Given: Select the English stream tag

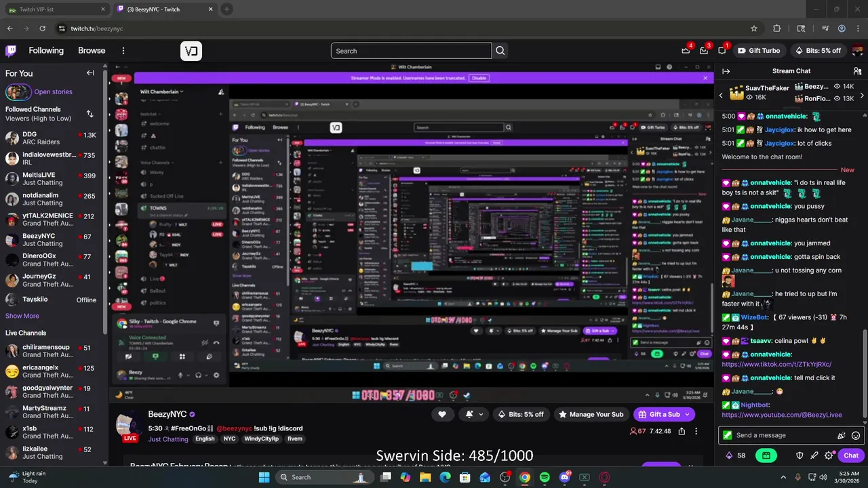Looking at the screenshot, I should click(x=205, y=439).
